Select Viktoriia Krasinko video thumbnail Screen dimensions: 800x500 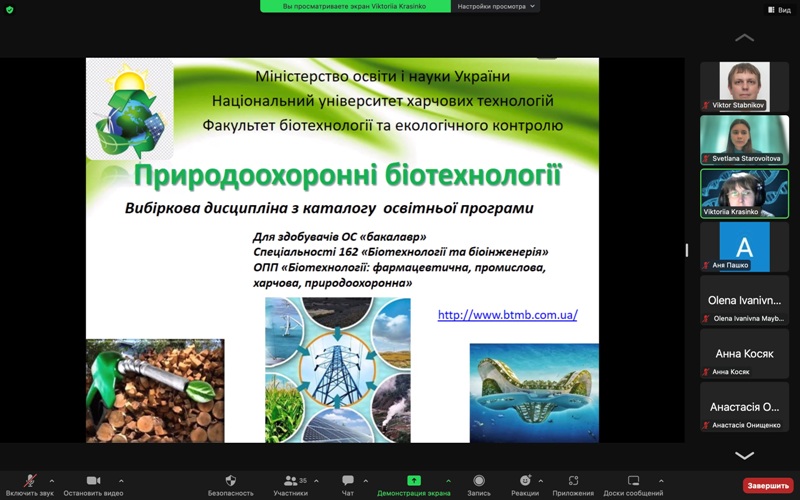click(744, 193)
